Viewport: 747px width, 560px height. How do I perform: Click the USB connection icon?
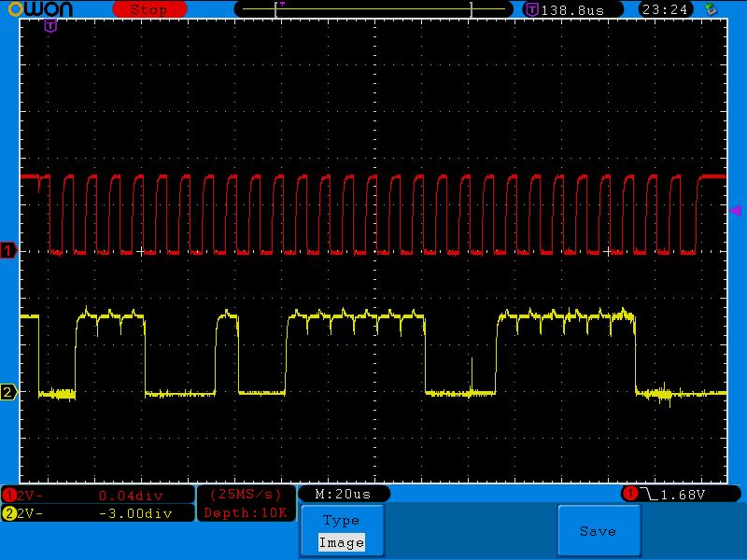[x=712, y=9]
